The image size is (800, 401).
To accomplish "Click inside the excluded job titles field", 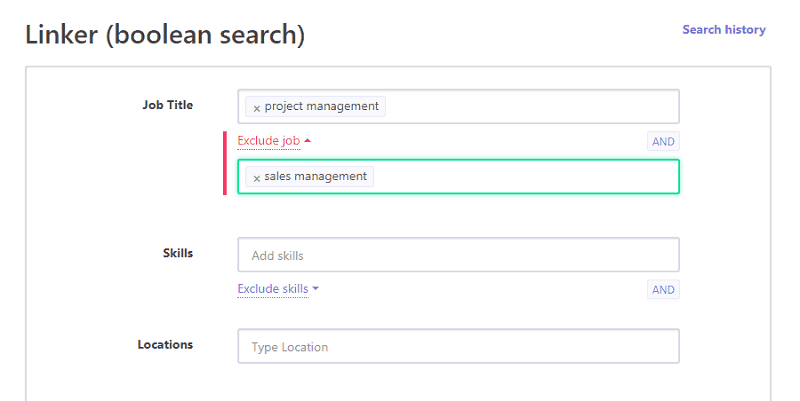I will pos(525,177).
